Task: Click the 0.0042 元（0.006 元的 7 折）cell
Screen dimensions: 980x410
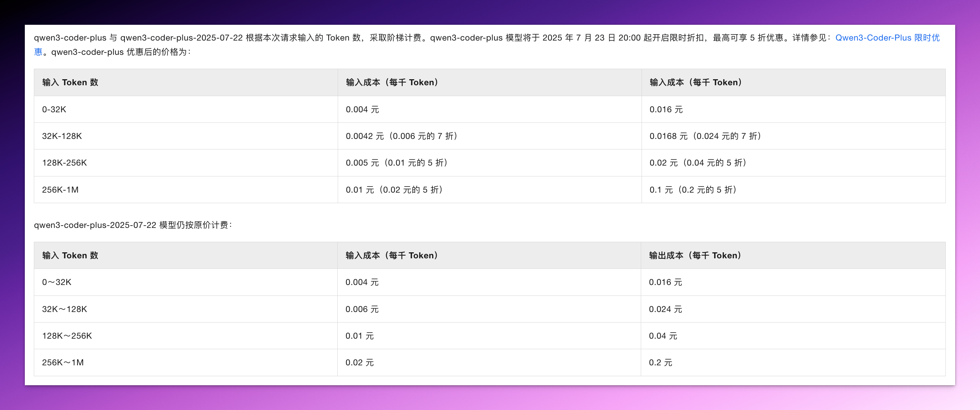Action: tap(402, 136)
